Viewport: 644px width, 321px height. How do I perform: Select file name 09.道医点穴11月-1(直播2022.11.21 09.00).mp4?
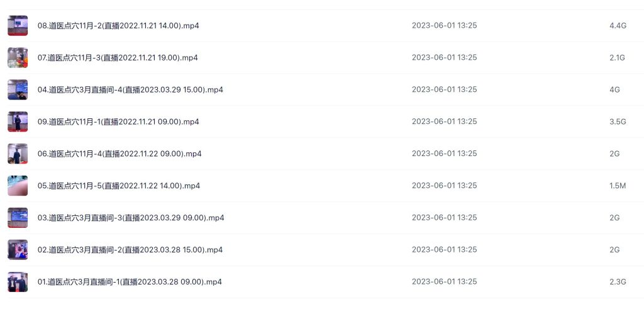tap(118, 122)
